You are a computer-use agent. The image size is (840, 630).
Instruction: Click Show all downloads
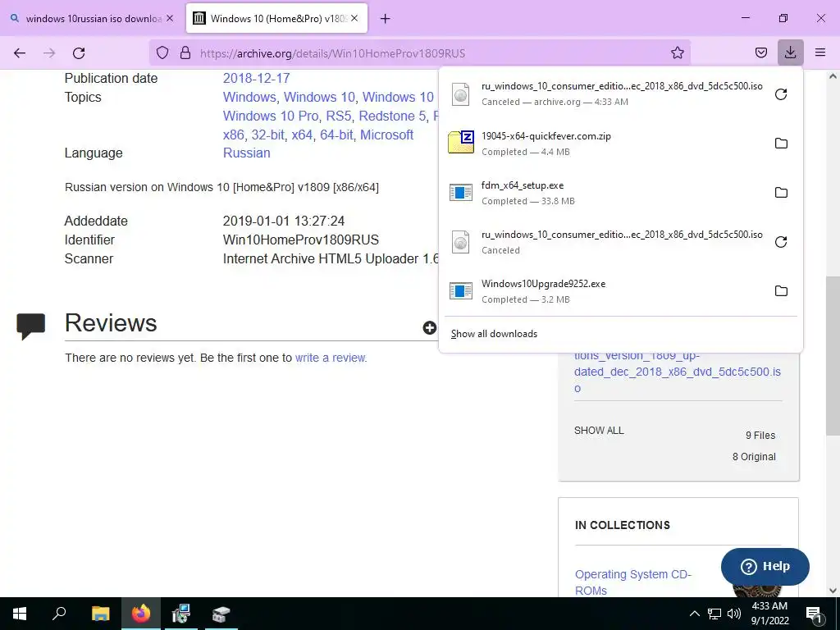[494, 334]
